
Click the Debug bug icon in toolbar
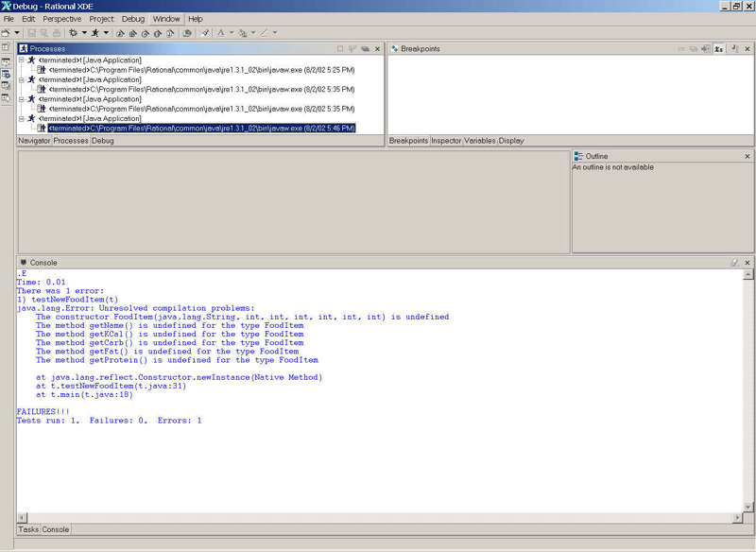pyautogui.click(x=74, y=33)
